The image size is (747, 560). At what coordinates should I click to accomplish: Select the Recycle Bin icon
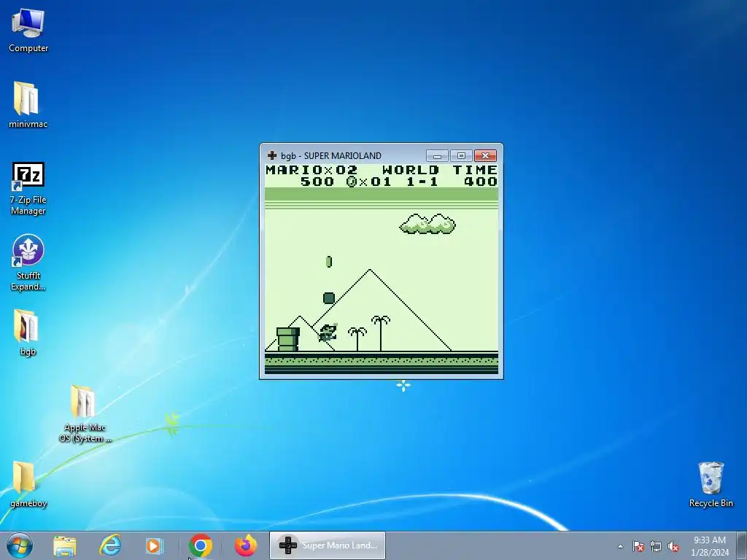[x=711, y=484]
